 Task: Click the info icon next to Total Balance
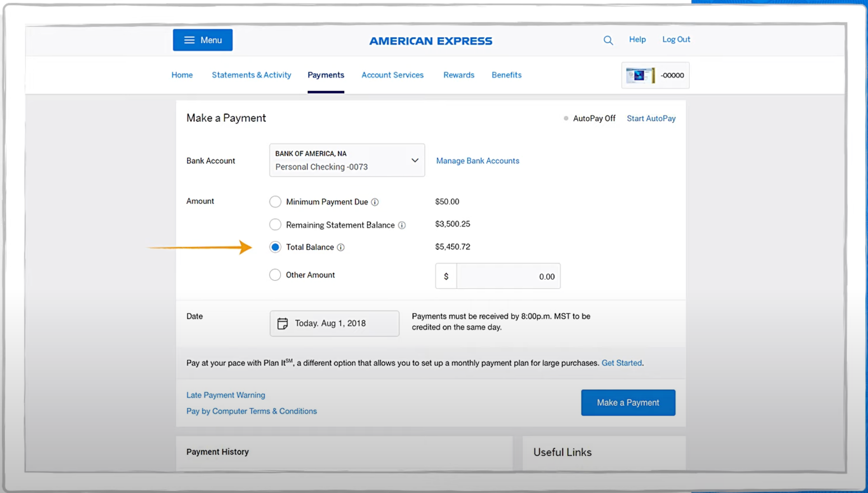341,247
